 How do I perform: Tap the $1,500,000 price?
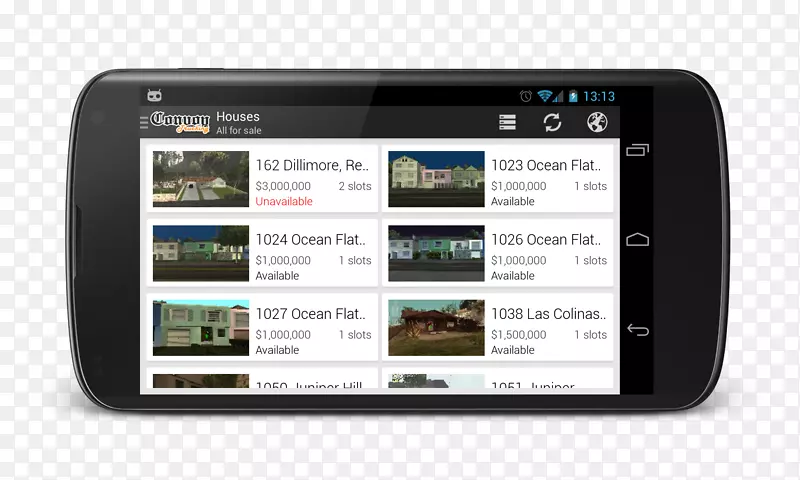(x=519, y=335)
